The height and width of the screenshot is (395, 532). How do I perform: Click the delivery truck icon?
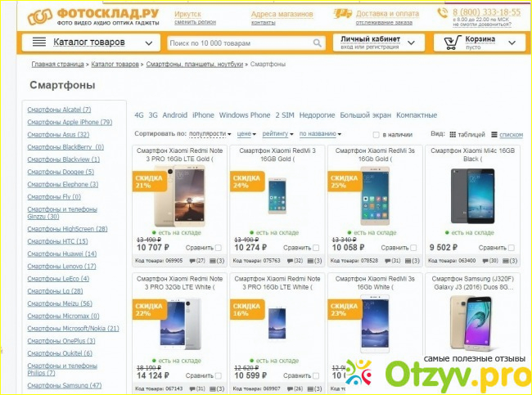tap(342, 14)
